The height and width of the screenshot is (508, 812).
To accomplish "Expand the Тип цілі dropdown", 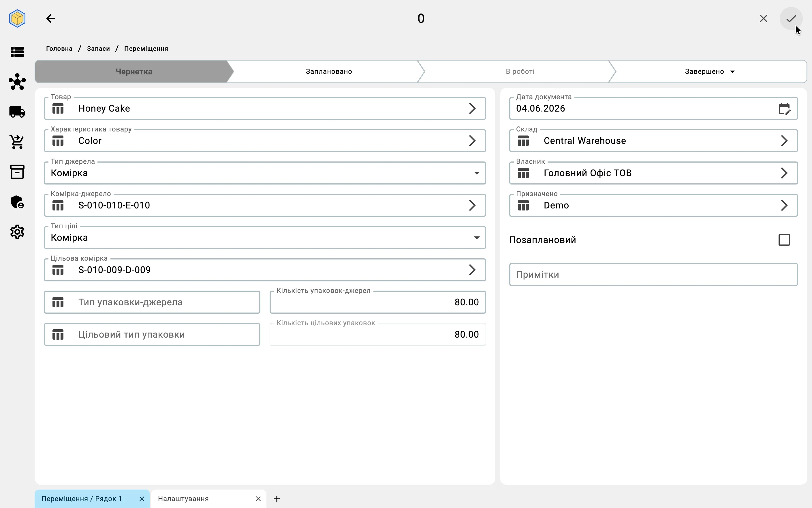I will pyautogui.click(x=476, y=238).
